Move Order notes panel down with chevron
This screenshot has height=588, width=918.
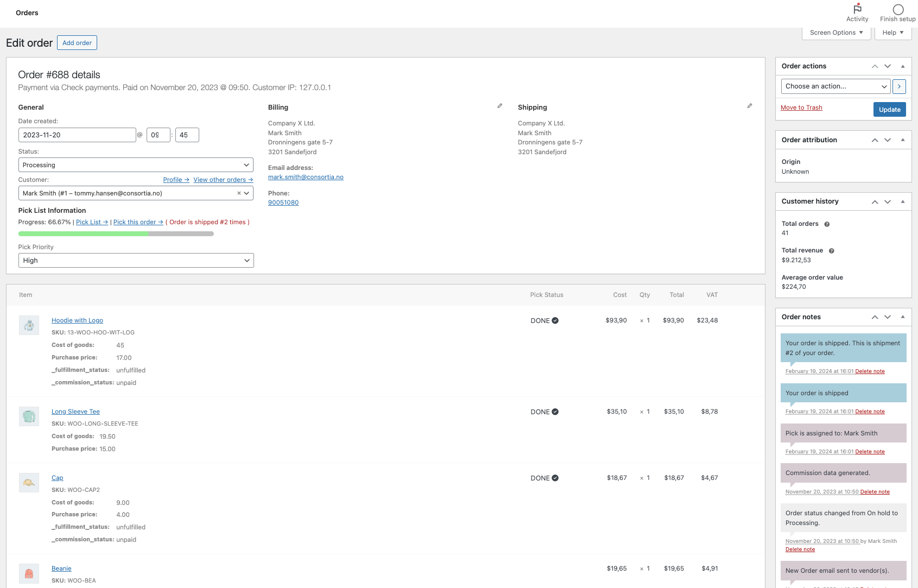888,317
